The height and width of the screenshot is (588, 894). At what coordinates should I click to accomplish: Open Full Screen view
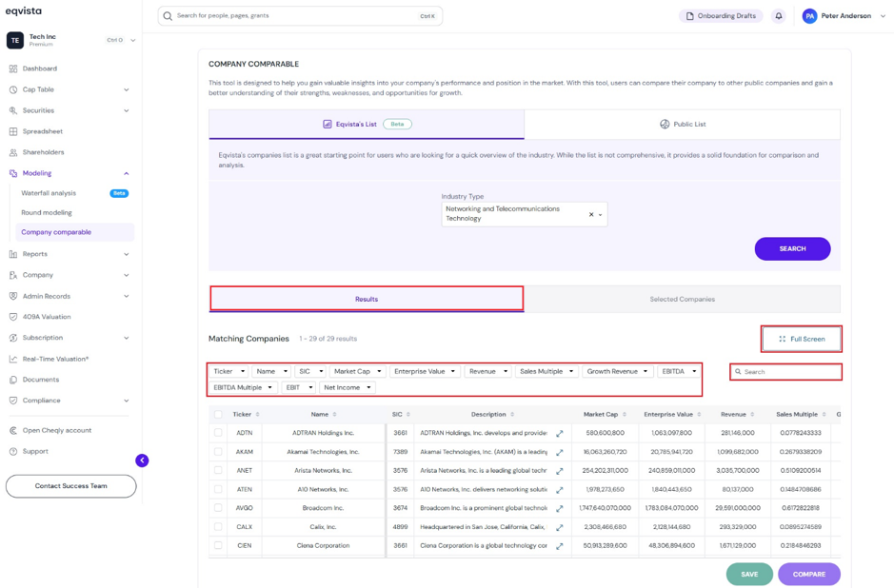tap(802, 339)
